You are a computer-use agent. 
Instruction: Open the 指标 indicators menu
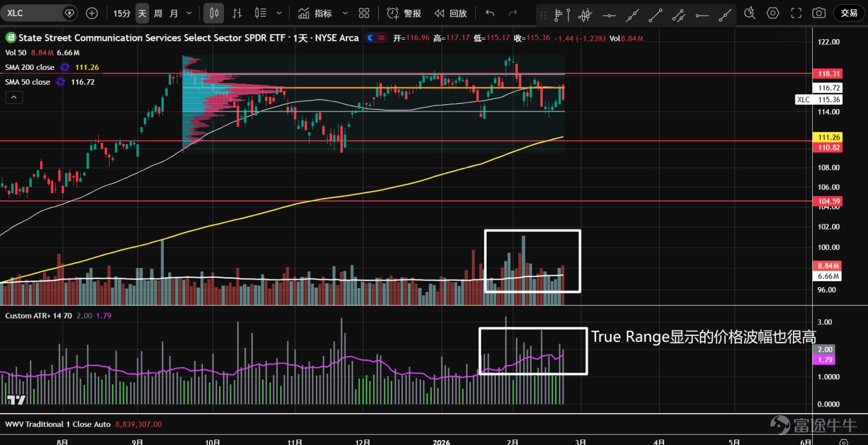tap(315, 13)
